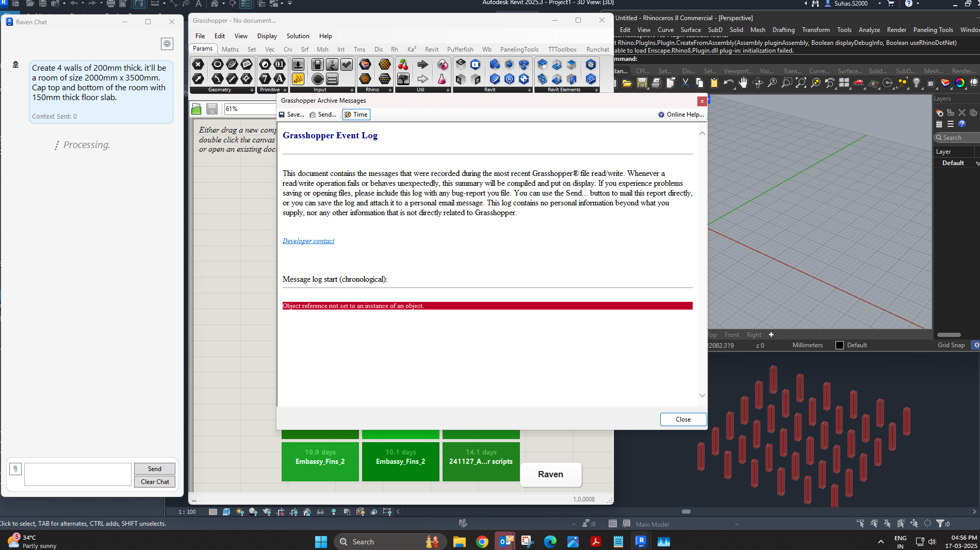Click the Layers help question mark icon
The image size is (980, 550).
[x=962, y=124]
